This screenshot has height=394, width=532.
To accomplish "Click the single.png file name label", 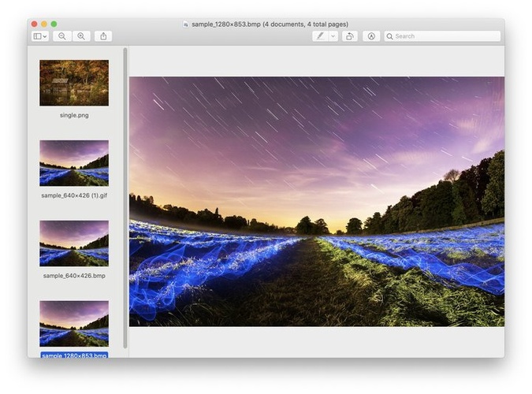I will [x=74, y=115].
